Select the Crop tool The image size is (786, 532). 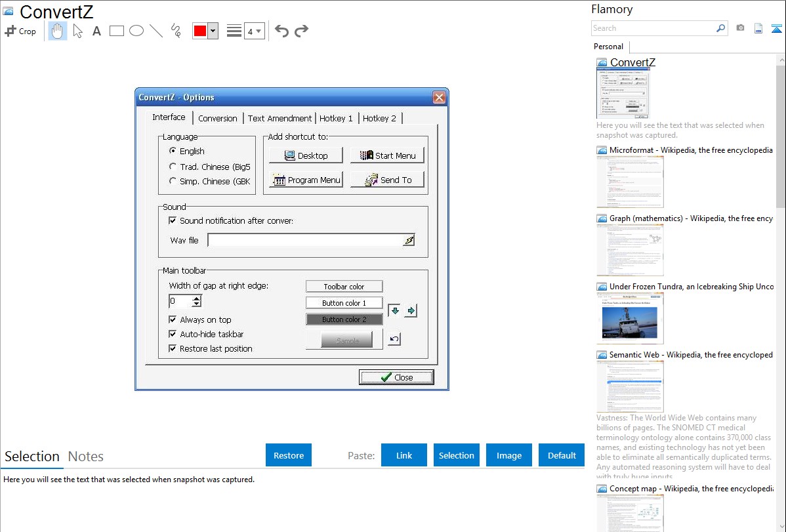click(x=20, y=31)
